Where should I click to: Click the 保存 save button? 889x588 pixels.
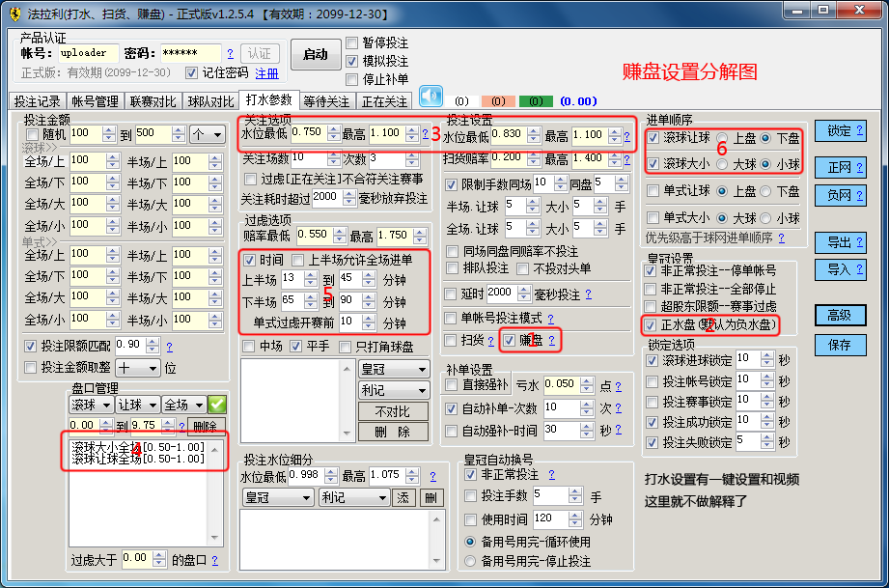(x=839, y=345)
